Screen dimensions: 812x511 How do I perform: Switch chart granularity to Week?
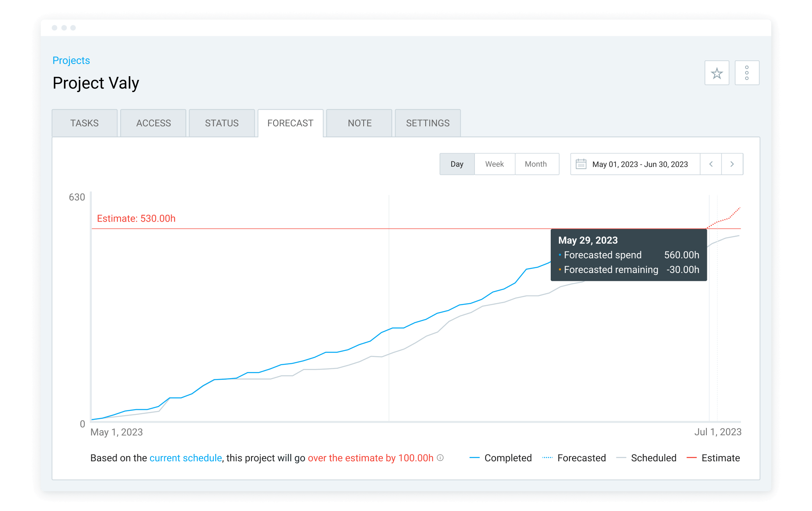click(494, 164)
